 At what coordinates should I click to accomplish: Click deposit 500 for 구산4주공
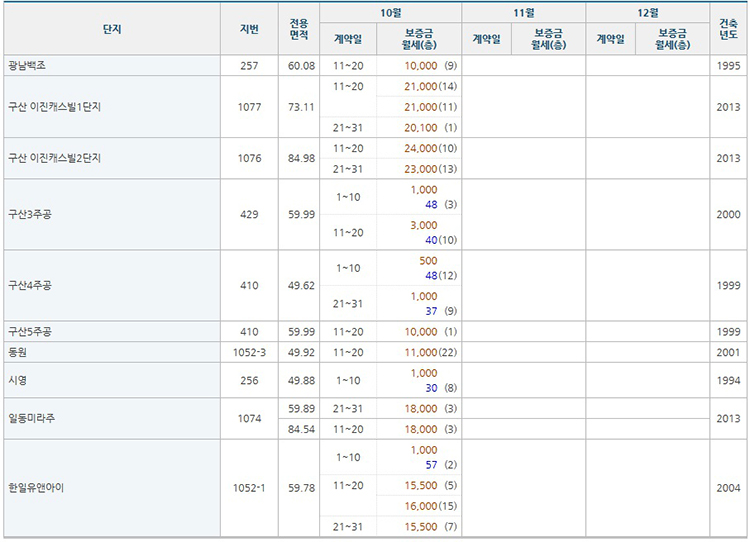[x=428, y=261]
